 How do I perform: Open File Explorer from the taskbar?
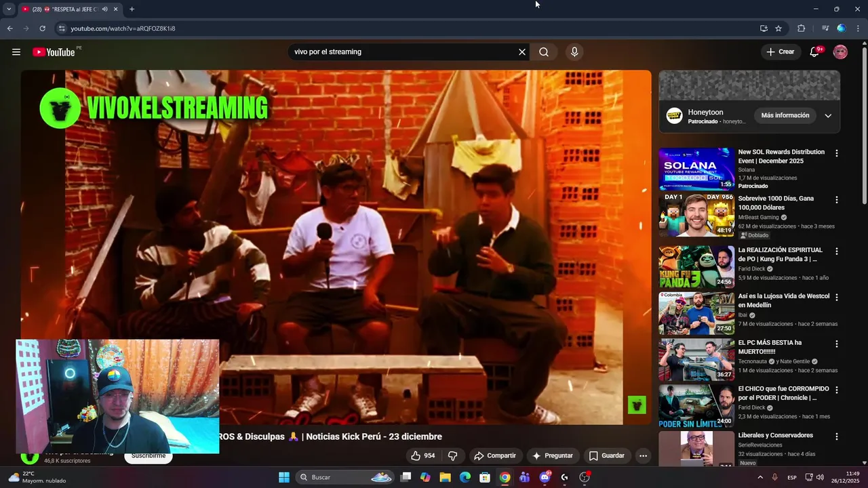click(445, 477)
